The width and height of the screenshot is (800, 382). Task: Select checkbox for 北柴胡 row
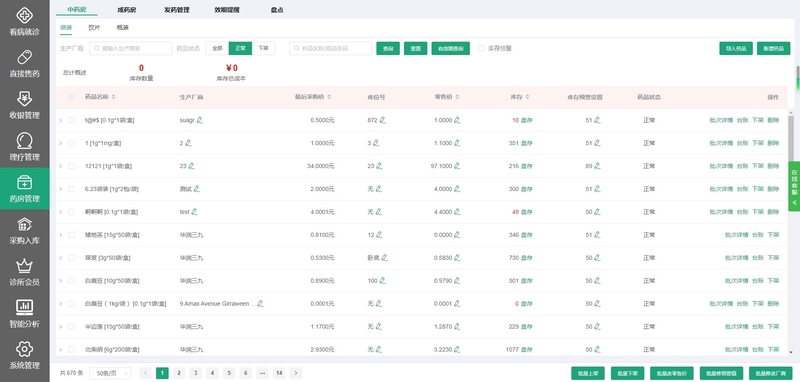click(x=71, y=349)
